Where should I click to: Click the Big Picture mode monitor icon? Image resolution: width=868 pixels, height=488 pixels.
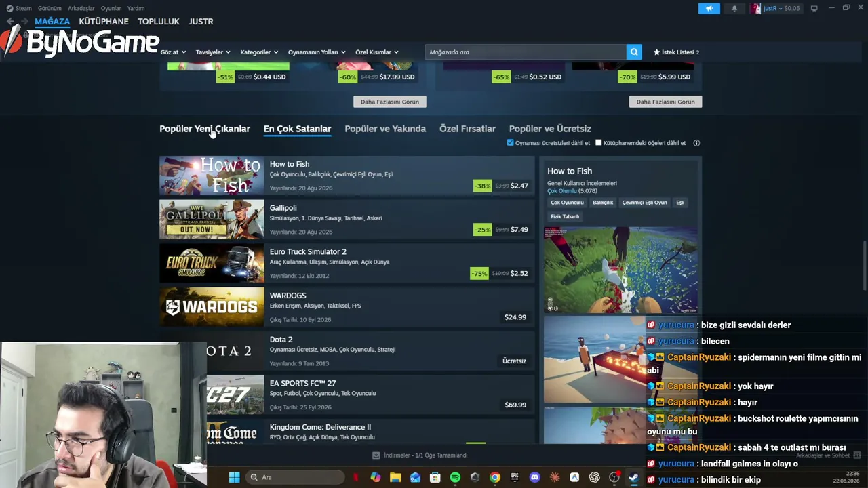pos(814,8)
